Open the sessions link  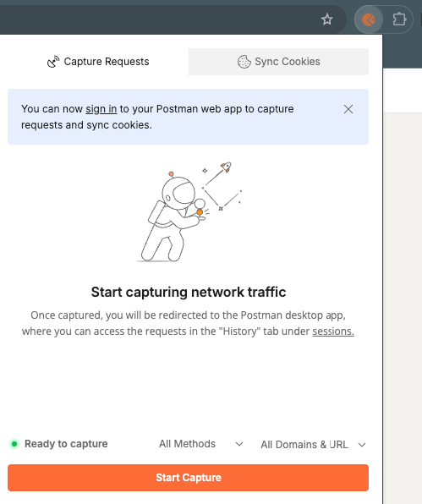pyautogui.click(x=333, y=331)
